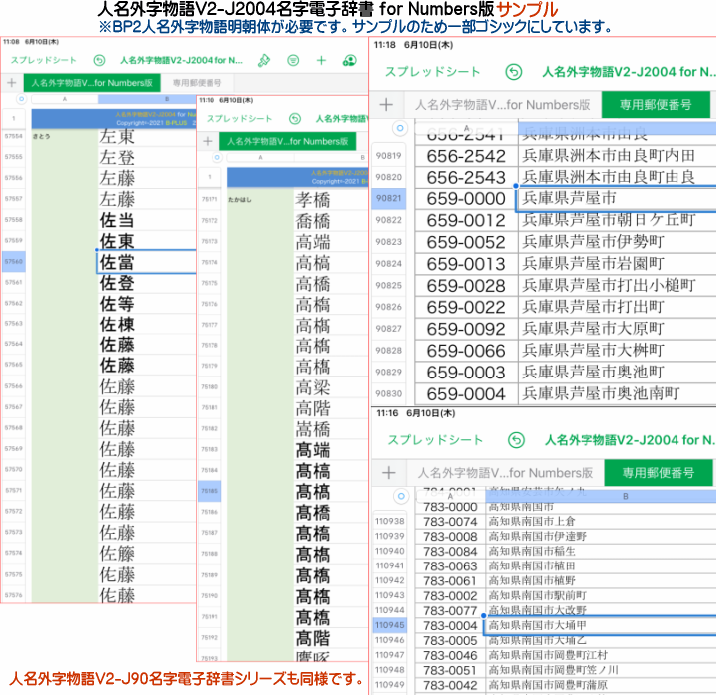This screenshot has width=716, height=695.
Task: Select row header 90821
Action: click(389, 198)
